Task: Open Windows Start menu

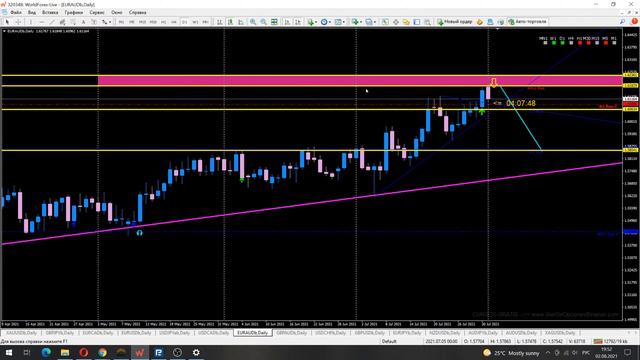Action: (x=8, y=352)
